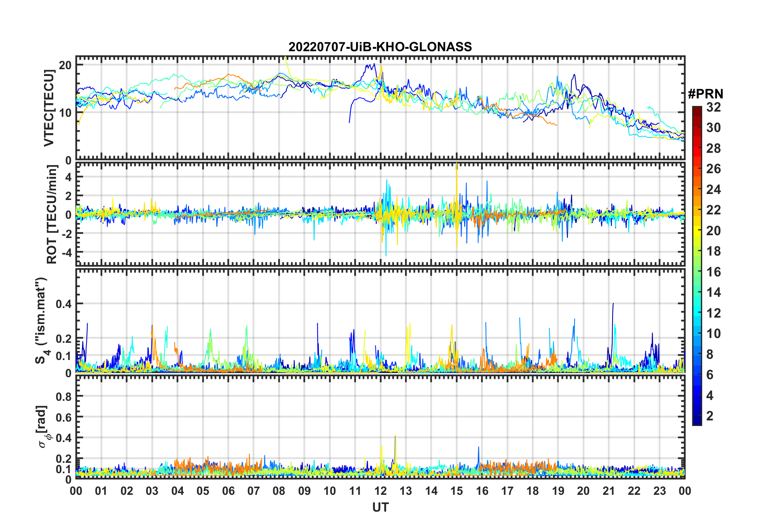Click x-axis tick label 23
The image size is (761, 532).
[659, 491]
